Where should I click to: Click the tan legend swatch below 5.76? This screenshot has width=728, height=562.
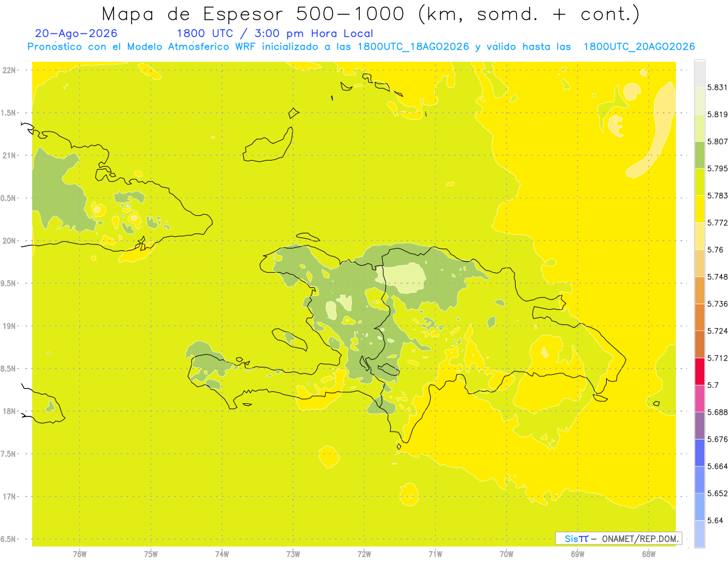pyautogui.click(x=699, y=263)
